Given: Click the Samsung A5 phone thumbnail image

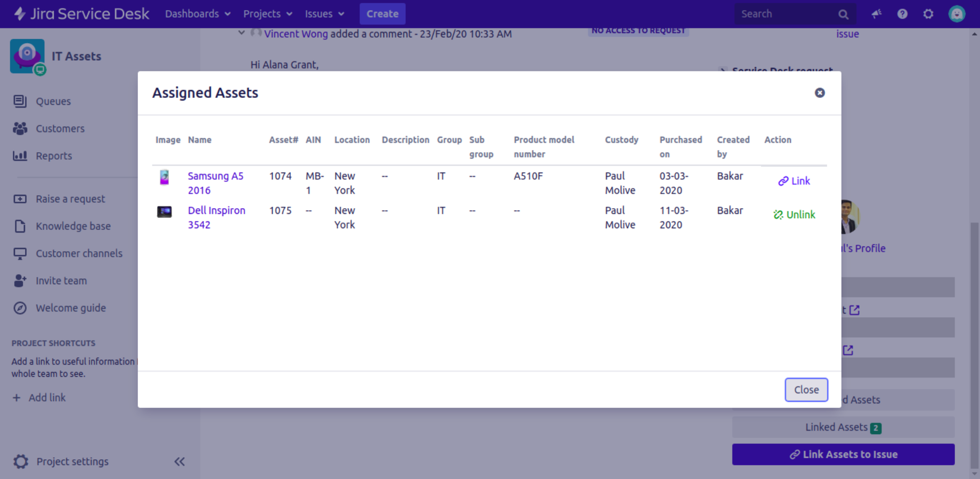Looking at the screenshot, I should coord(165,177).
